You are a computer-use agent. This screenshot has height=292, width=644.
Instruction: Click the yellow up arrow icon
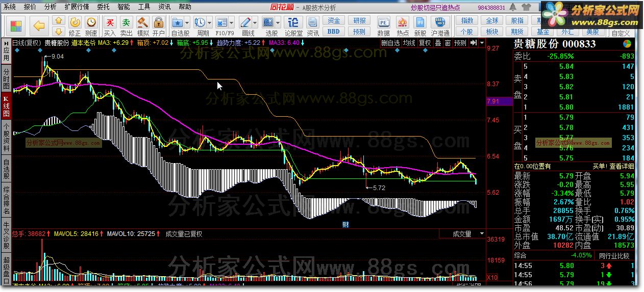[x=58, y=20]
